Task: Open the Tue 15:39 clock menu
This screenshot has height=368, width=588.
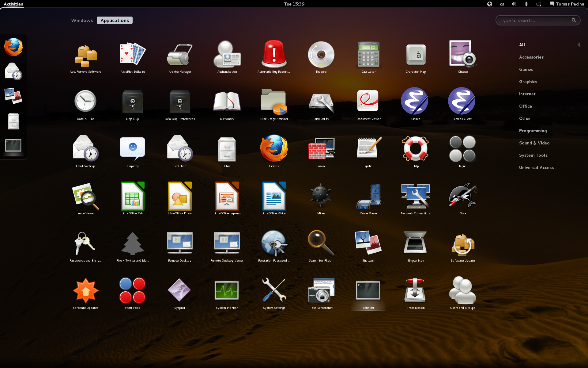Action: coord(294,4)
